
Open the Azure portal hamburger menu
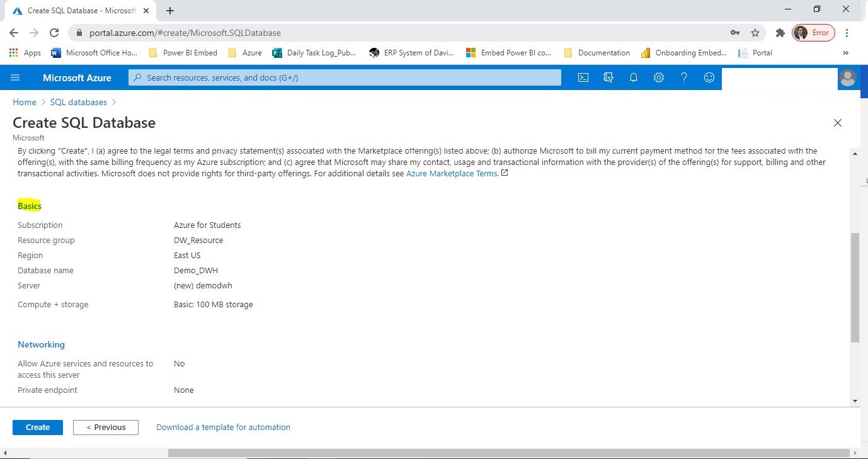pyautogui.click(x=16, y=77)
